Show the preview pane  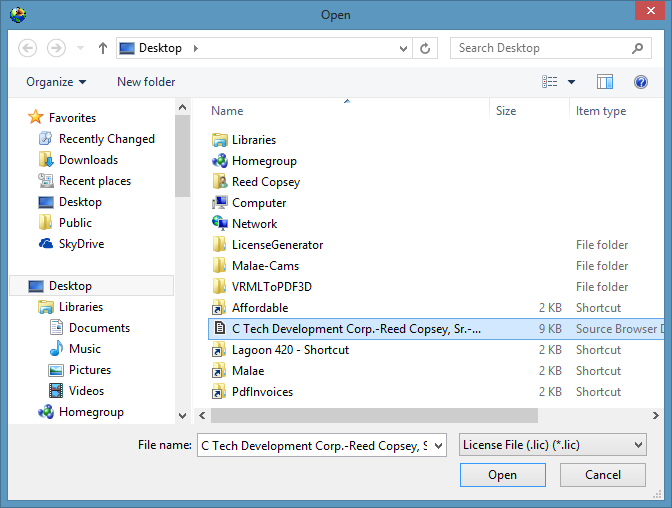(605, 81)
